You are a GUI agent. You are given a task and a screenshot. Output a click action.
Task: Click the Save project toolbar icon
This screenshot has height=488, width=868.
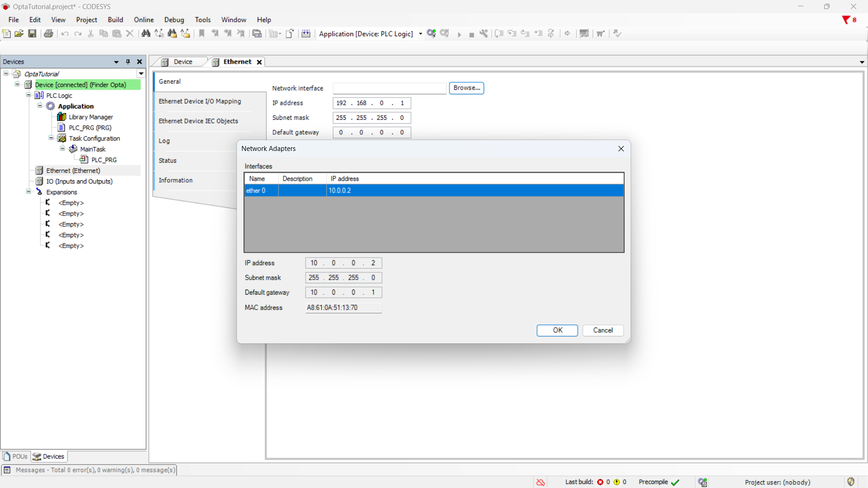coord(32,33)
